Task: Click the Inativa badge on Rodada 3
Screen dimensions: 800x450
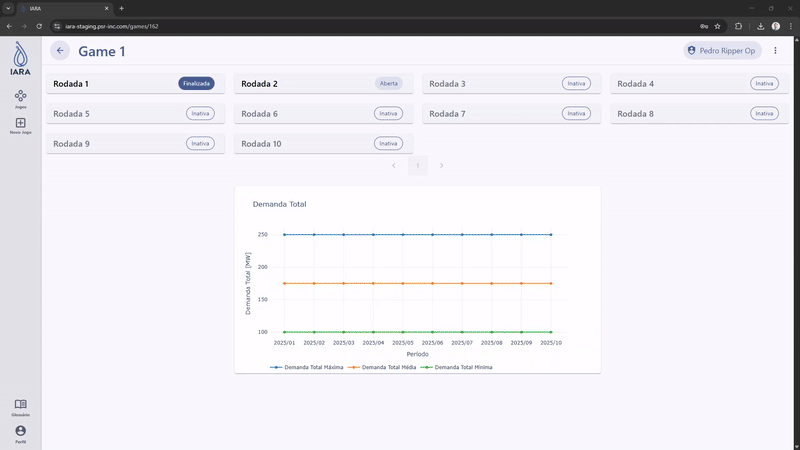Action: click(577, 84)
